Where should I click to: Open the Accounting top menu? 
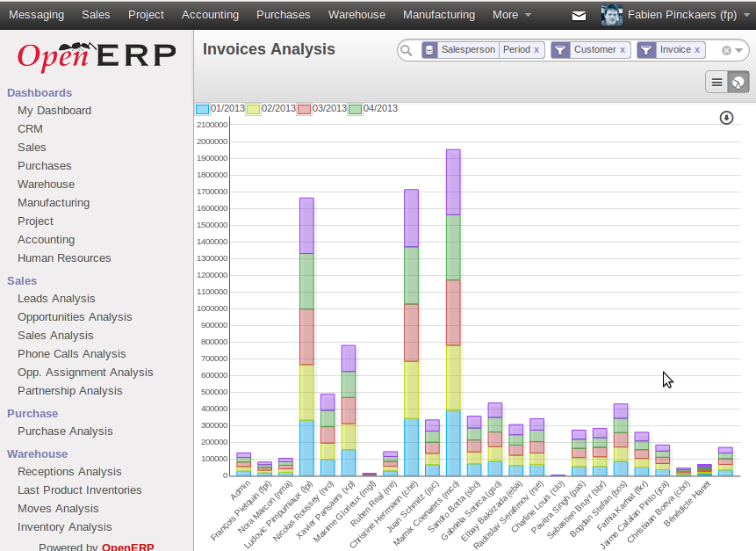click(210, 15)
